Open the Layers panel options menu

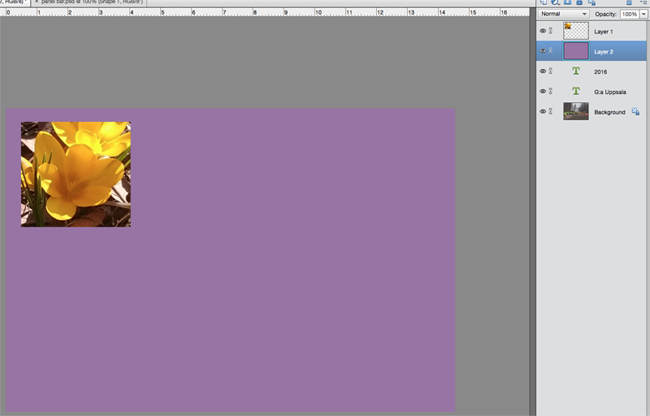point(643,2)
